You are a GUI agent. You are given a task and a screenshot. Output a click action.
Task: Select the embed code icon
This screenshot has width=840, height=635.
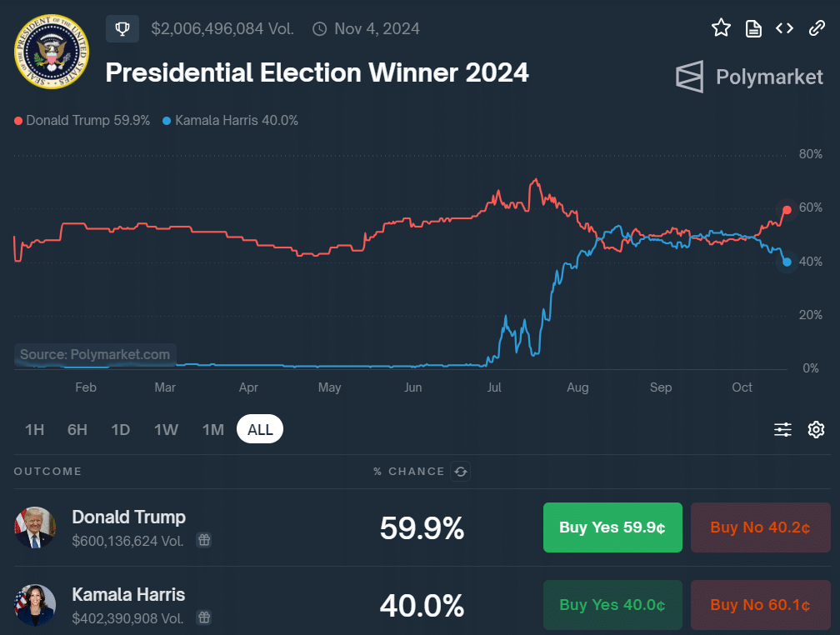(784, 27)
